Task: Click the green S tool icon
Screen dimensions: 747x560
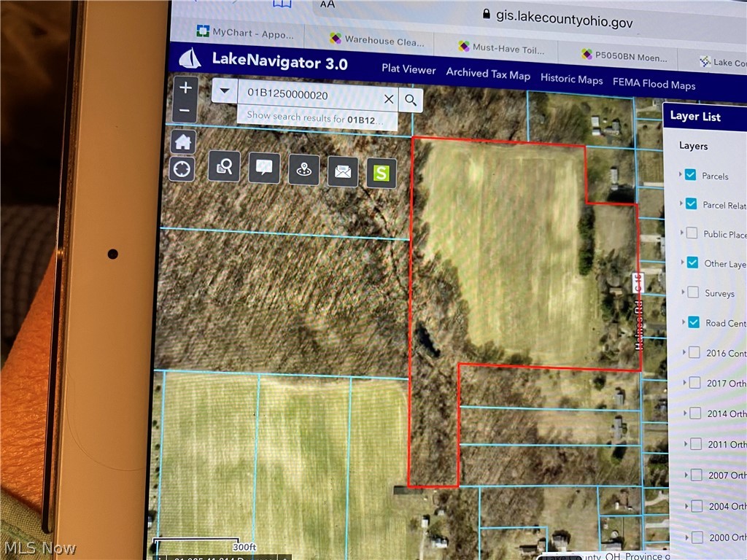Action: point(382,174)
